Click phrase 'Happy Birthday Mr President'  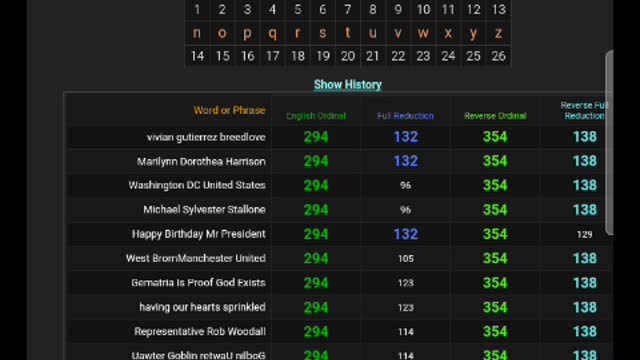point(199,234)
